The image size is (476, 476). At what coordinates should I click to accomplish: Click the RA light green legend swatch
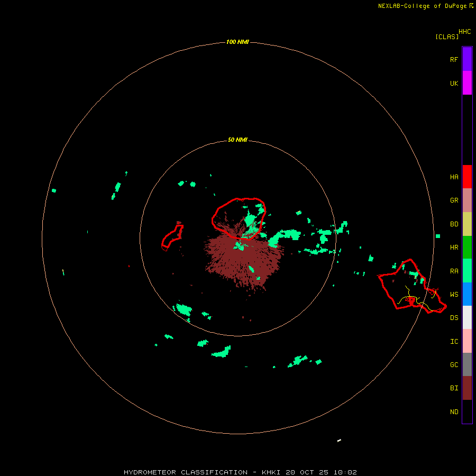(x=467, y=271)
